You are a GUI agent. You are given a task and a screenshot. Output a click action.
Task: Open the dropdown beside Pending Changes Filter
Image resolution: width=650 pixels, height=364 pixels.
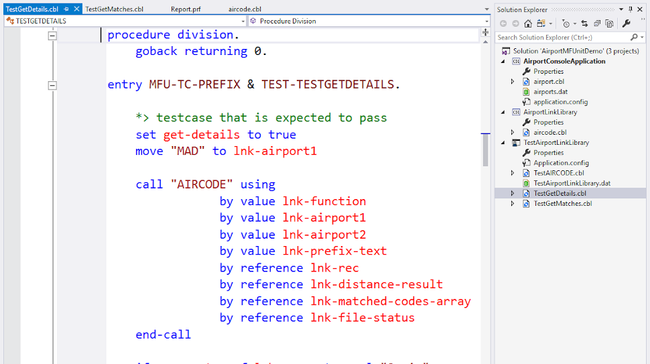click(x=575, y=24)
